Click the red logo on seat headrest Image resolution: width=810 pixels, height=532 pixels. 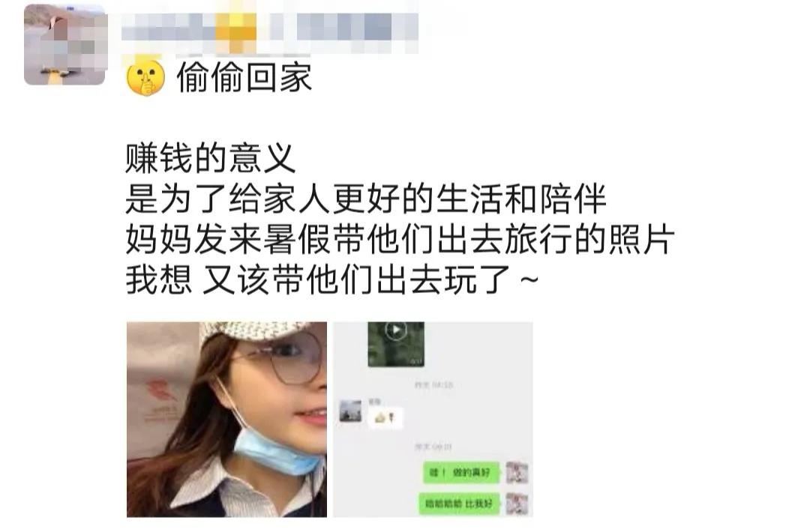tap(160, 390)
